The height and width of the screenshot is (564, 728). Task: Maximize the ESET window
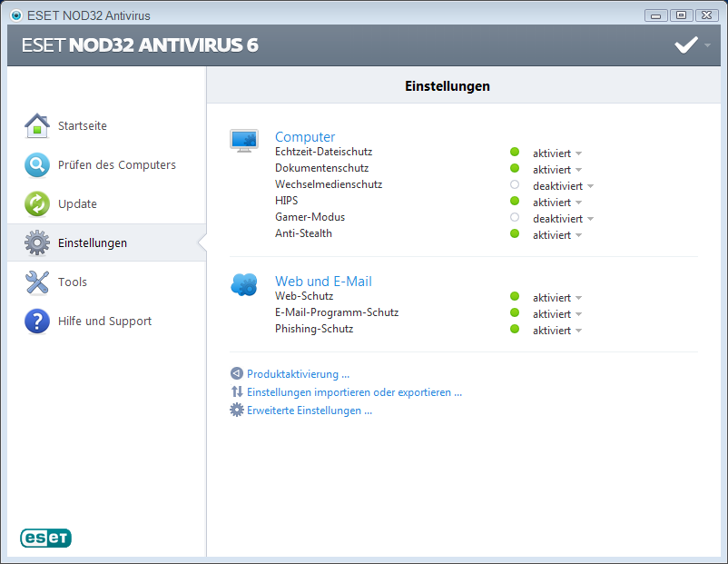tap(681, 15)
